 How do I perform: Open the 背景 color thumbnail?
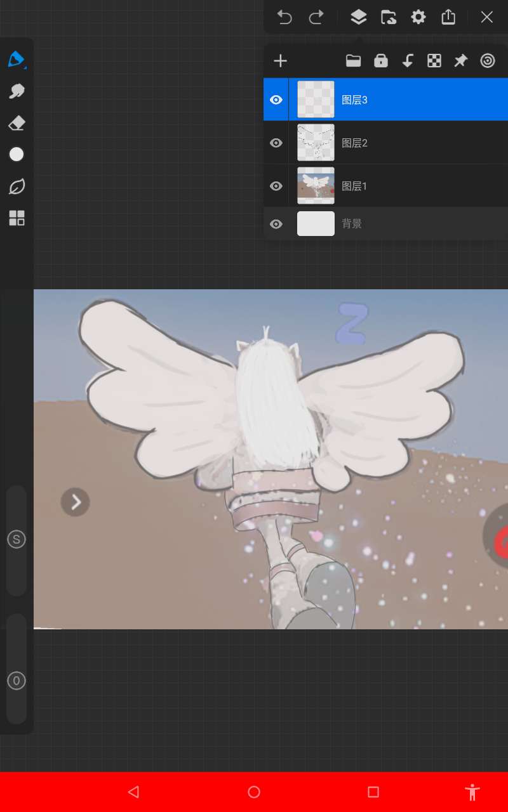(x=316, y=224)
